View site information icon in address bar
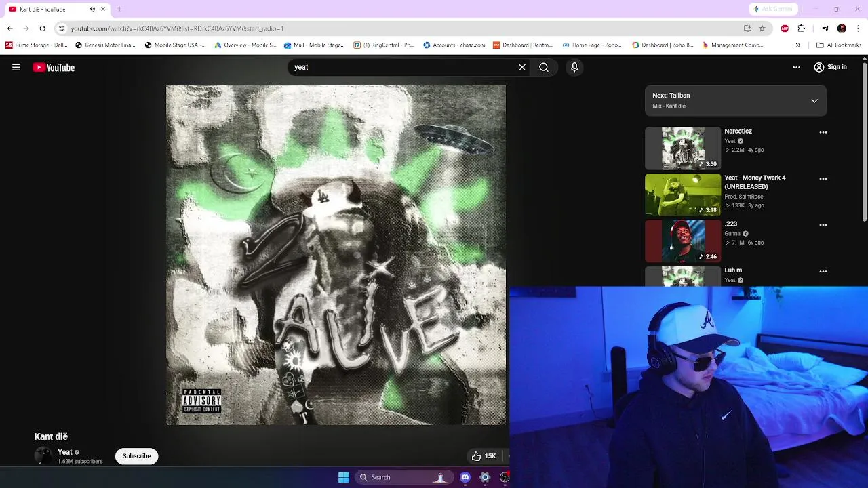The width and height of the screenshot is (868, 488). 62,28
